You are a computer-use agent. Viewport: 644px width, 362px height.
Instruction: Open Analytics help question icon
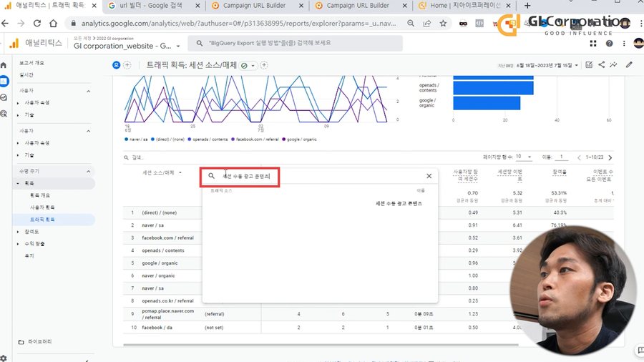tap(609, 43)
